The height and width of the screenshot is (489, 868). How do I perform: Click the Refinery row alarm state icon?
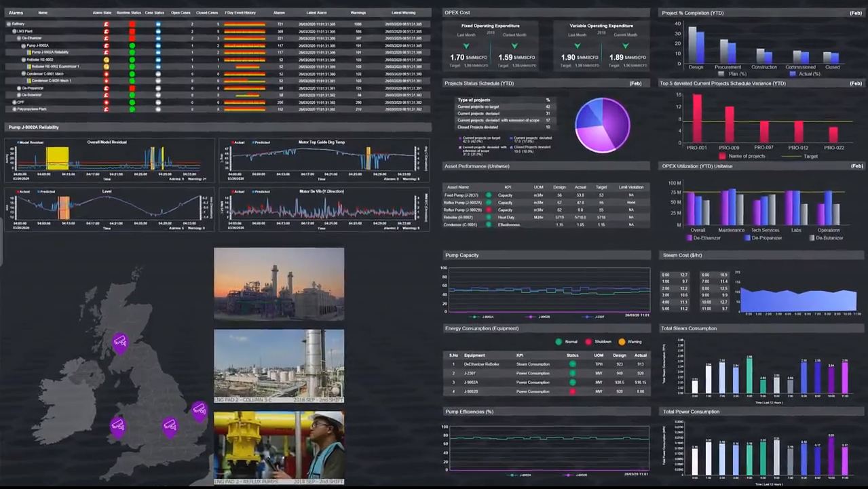pos(106,24)
